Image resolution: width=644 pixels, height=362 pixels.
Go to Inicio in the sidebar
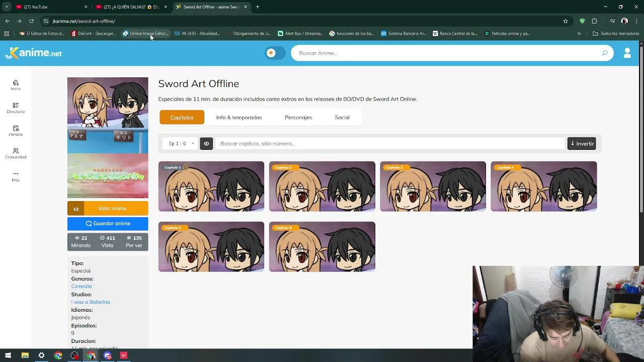16,85
